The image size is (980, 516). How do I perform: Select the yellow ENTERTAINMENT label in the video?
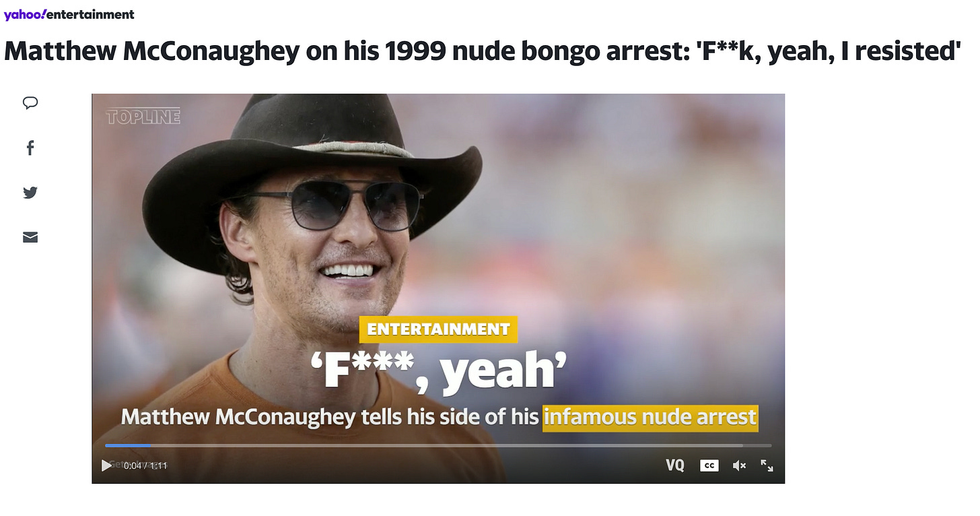[438, 329]
